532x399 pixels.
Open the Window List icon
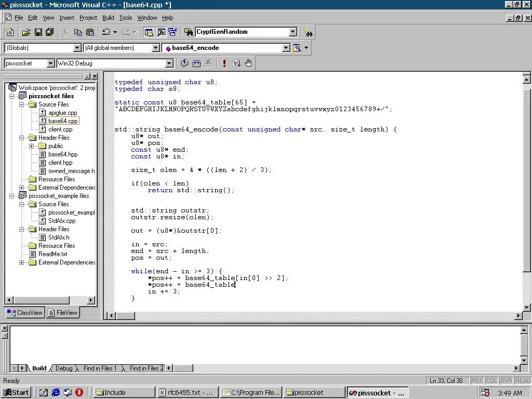[172, 32]
